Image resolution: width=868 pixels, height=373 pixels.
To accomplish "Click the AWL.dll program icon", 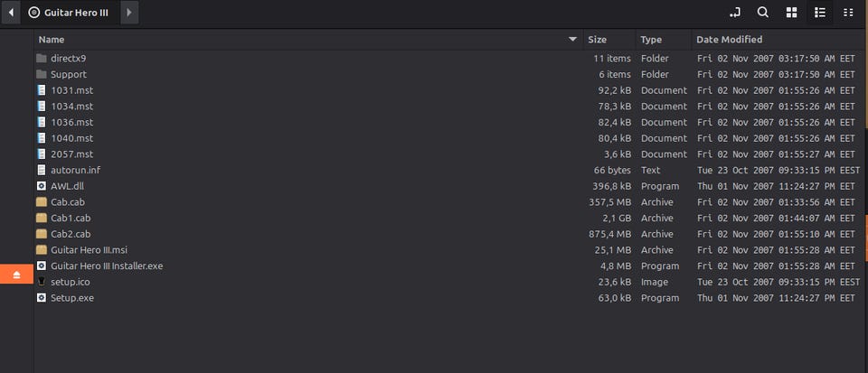I will pos(42,186).
